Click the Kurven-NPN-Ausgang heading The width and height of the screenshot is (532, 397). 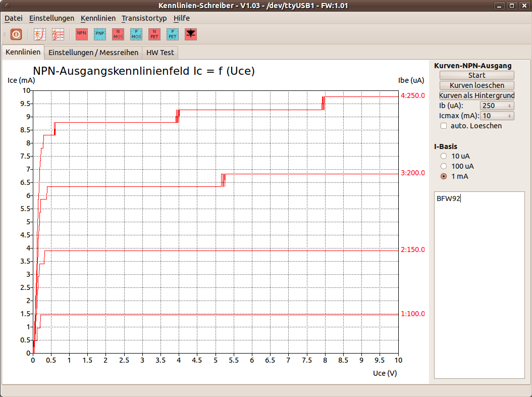[x=473, y=66]
